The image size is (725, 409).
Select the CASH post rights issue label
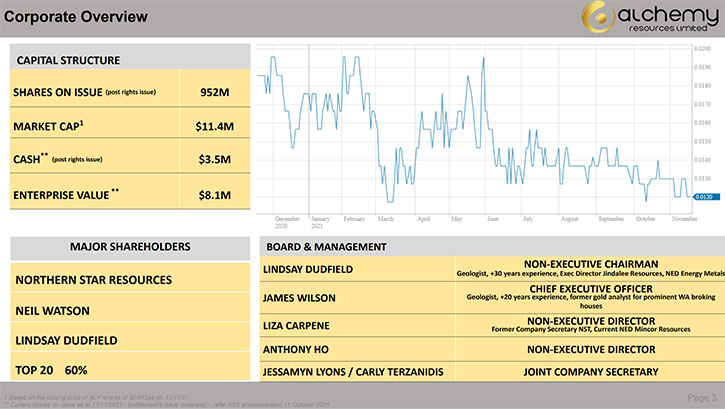point(58,159)
